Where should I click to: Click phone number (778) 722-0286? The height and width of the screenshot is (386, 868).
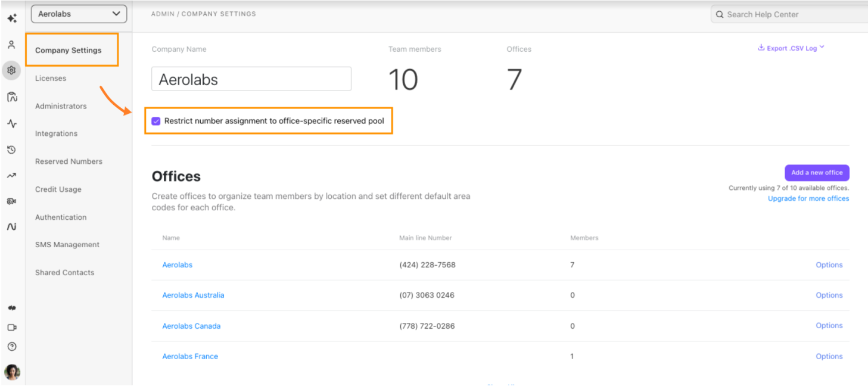(427, 326)
